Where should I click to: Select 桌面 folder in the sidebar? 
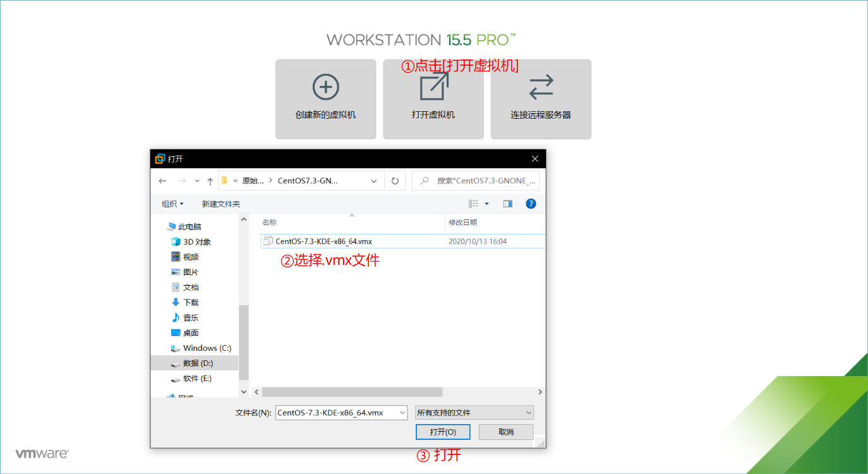185,332
